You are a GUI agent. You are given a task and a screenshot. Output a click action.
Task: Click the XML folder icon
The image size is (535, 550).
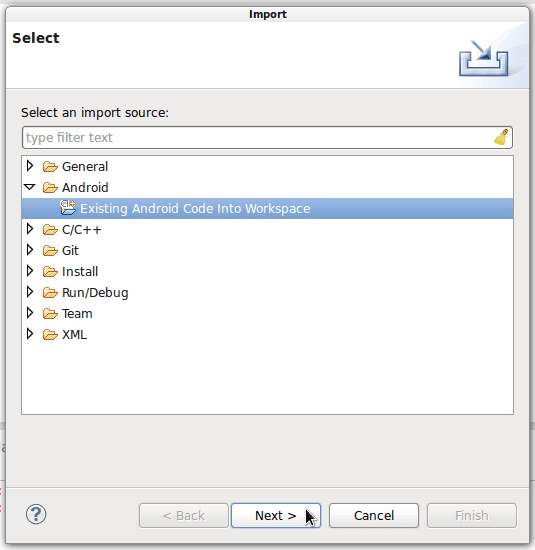50,335
